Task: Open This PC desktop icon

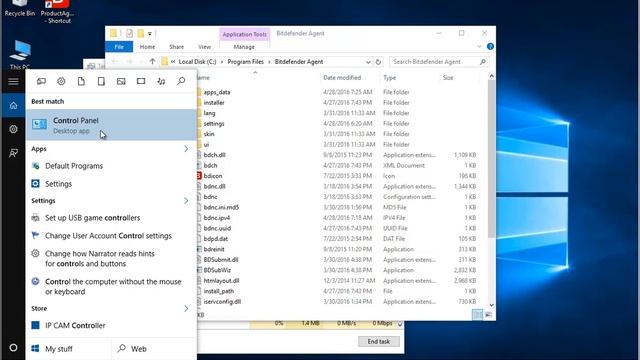Action: pyautogui.click(x=20, y=55)
